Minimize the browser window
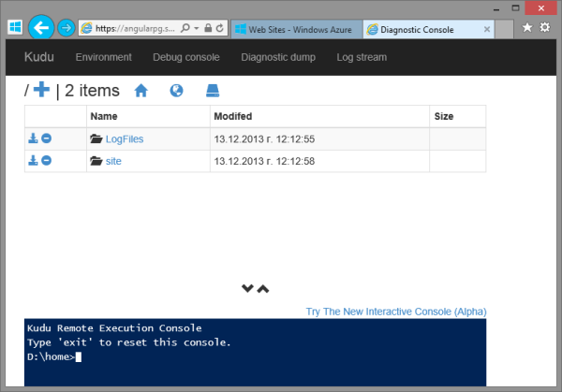Viewport: 562px width, 392px height. coord(496,9)
